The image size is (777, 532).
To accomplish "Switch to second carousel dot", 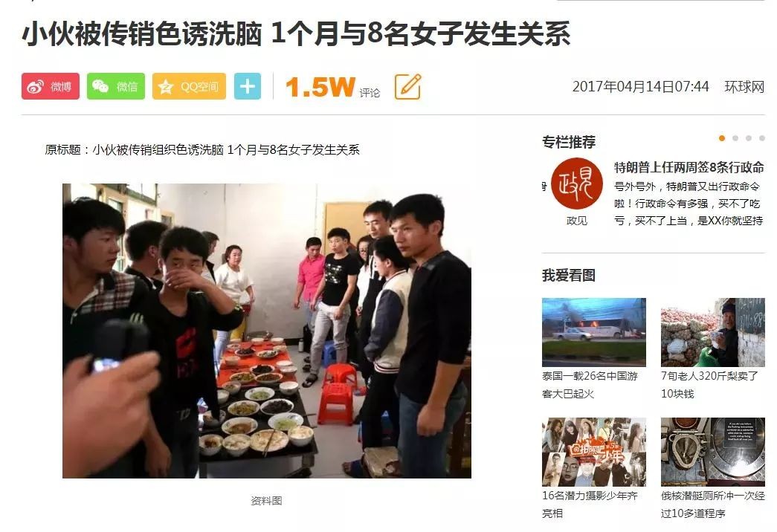I will (x=735, y=138).
